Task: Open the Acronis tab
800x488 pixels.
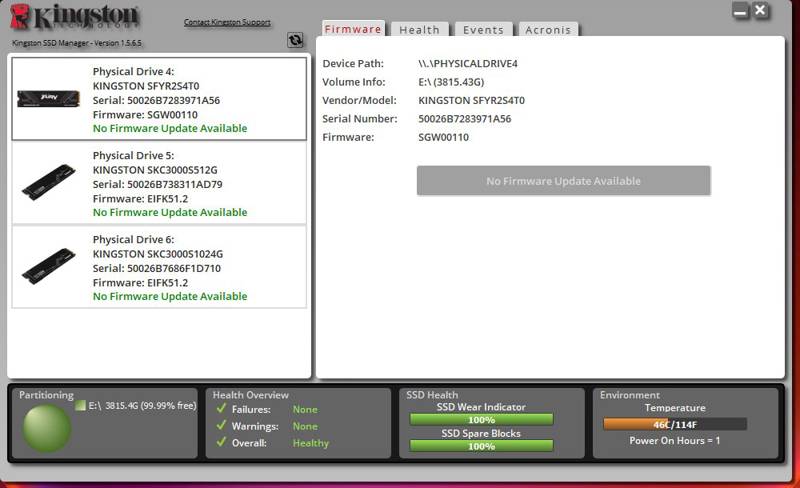Action: 548,30
